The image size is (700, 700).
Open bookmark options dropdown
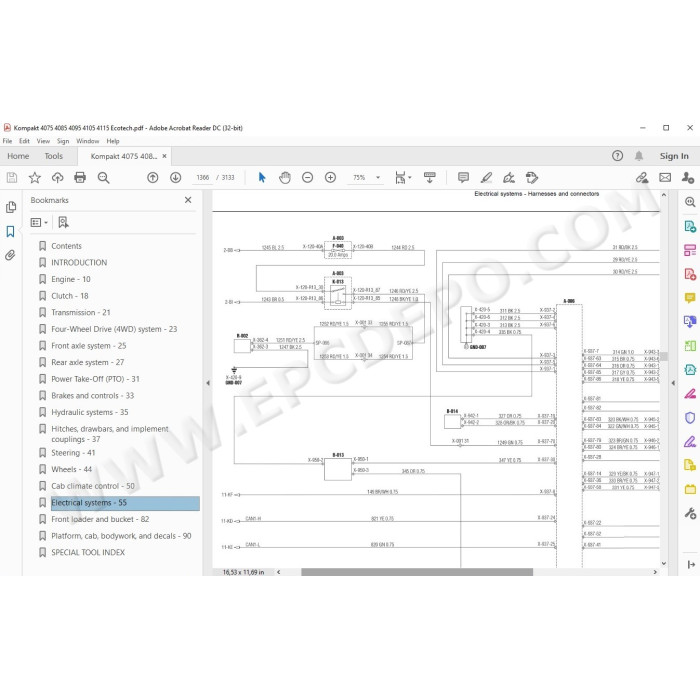click(39, 222)
